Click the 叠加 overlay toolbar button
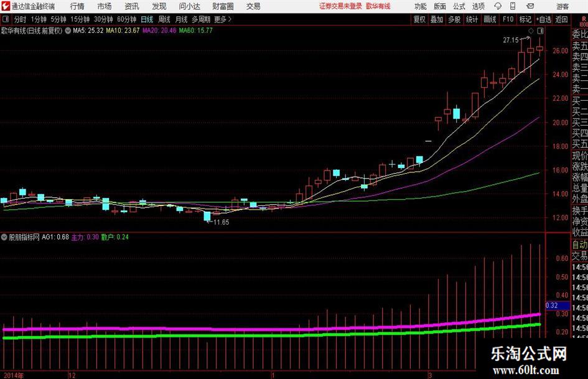The width and height of the screenshot is (588, 379). click(x=437, y=19)
